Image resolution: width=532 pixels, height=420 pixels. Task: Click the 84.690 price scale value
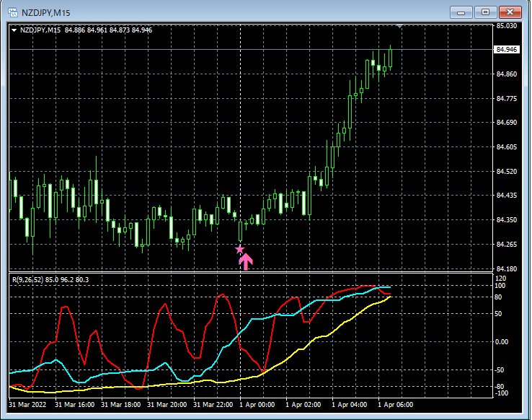(507, 123)
